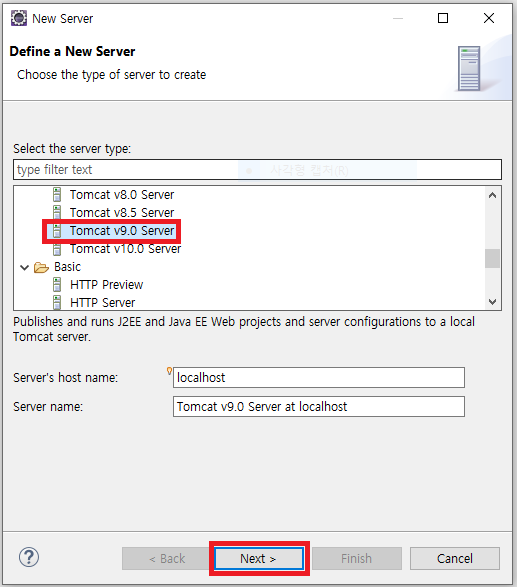Click the Server name field
Viewport: 517px width, 587px height.
tap(319, 407)
